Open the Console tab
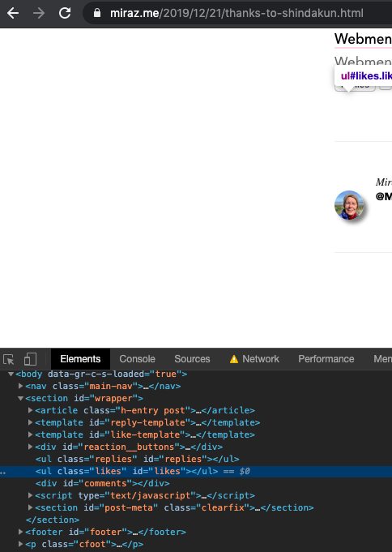 [x=137, y=359]
